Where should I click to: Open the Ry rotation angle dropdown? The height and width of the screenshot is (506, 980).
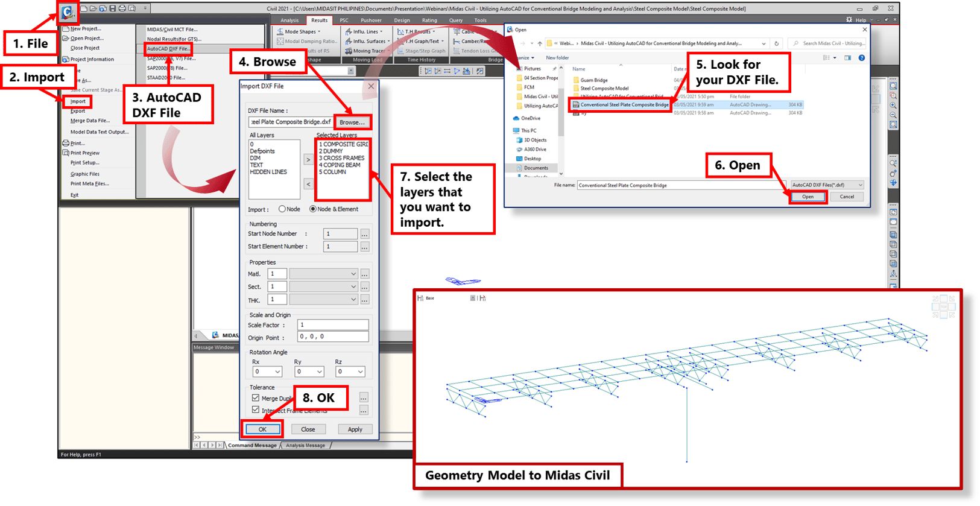click(309, 372)
